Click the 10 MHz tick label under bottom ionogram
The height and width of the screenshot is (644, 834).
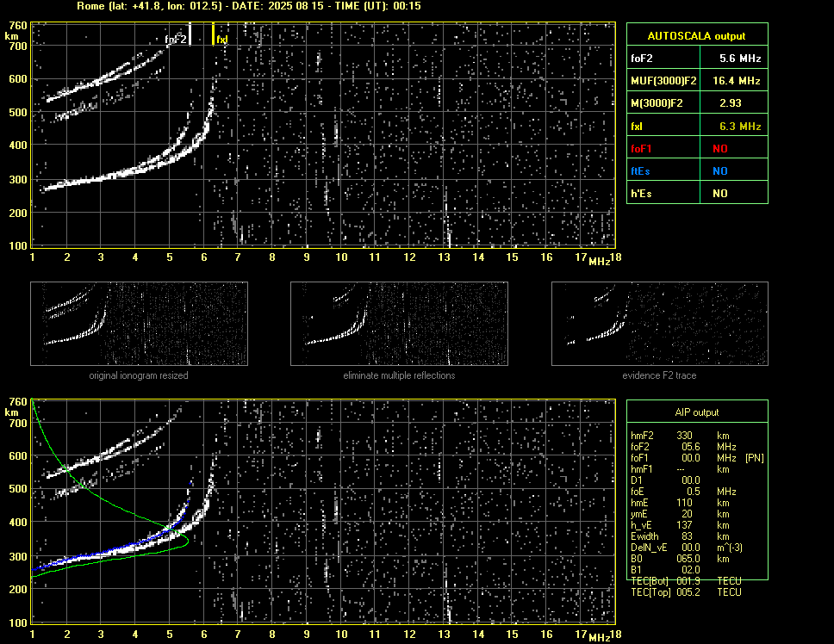tap(341, 634)
